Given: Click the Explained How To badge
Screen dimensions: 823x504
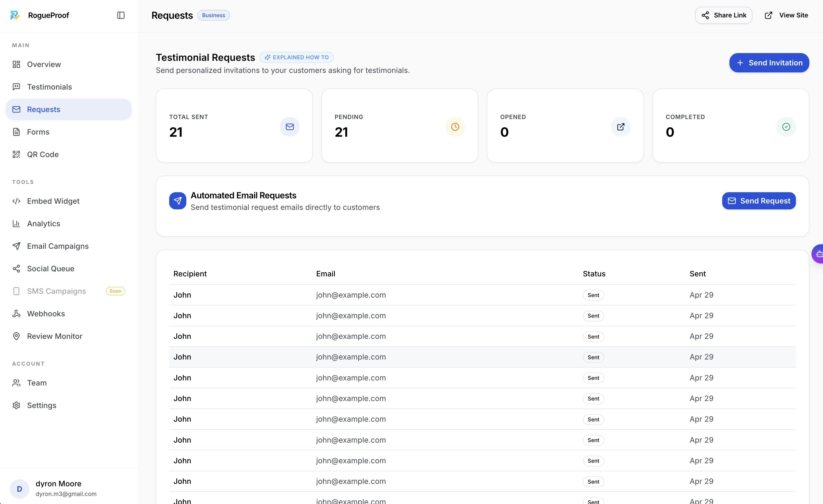Looking at the screenshot, I should pos(296,57).
